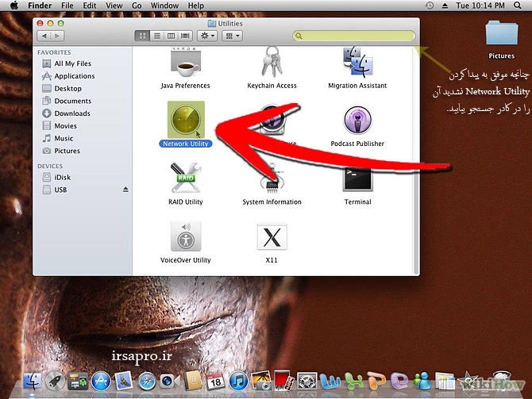The width and height of the screenshot is (532, 399).
Task: Open the Edit menu
Action: click(90, 6)
